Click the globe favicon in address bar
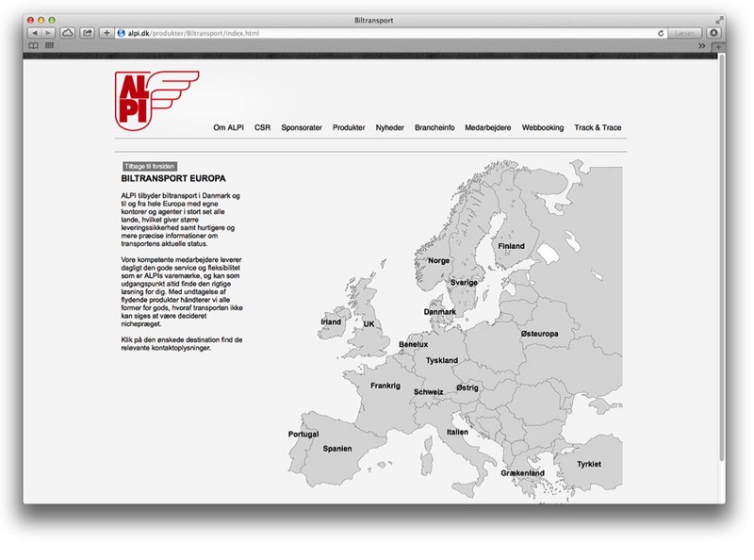 (122, 33)
